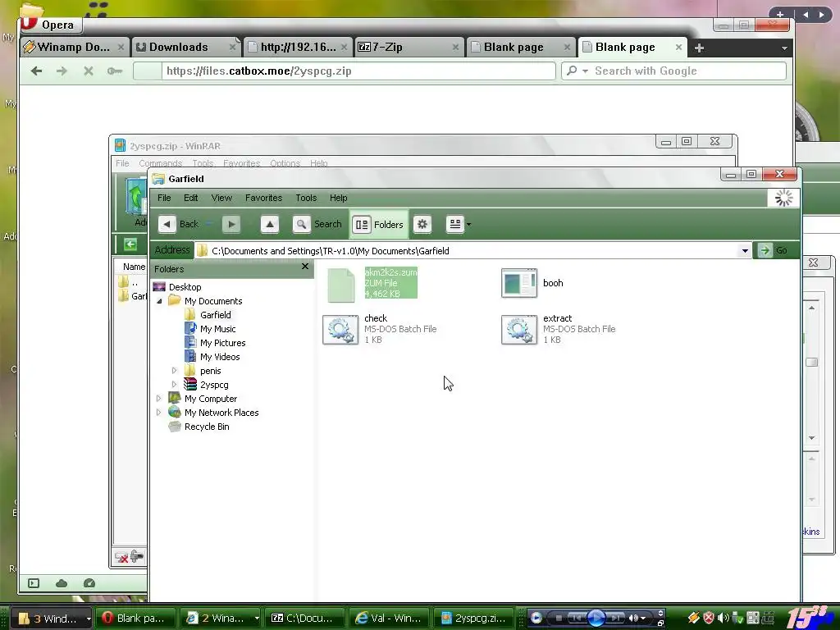The height and width of the screenshot is (630, 840).
Task: Click Opera's forward navigation arrow
Action: pyautogui.click(x=62, y=71)
